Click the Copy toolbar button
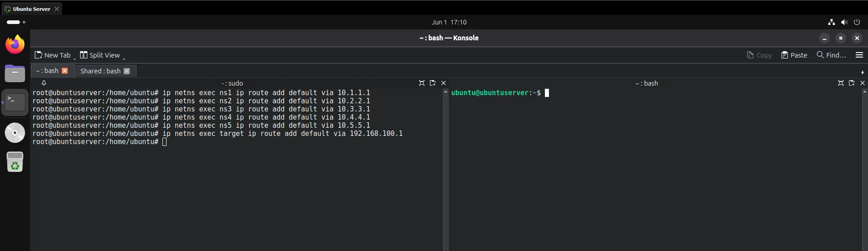The image size is (868, 251). [x=759, y=55]
